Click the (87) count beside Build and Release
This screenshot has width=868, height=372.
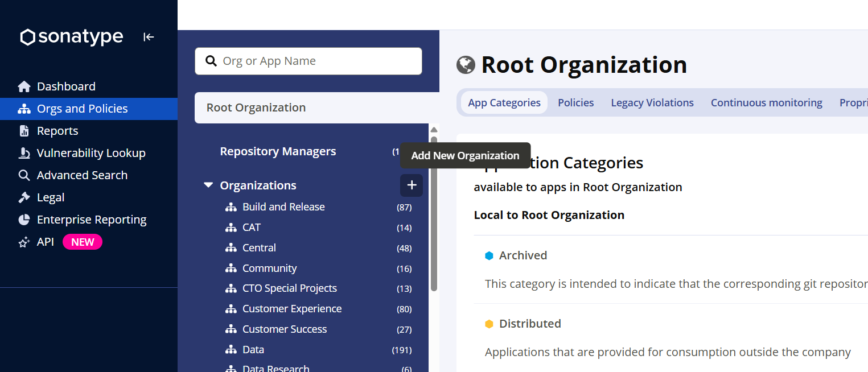(404, 208)
